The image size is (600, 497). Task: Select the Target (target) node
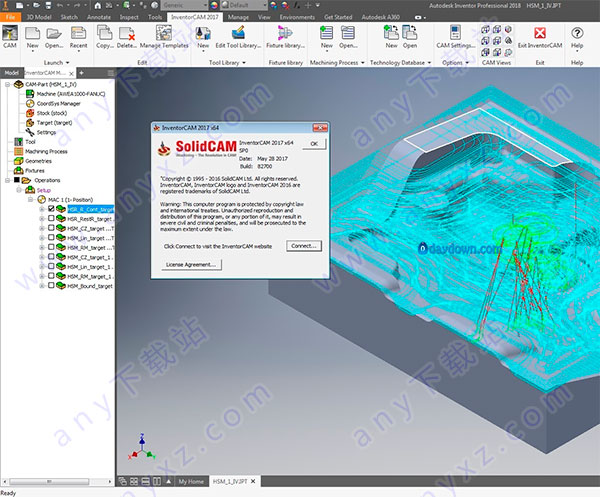(54, 122)
